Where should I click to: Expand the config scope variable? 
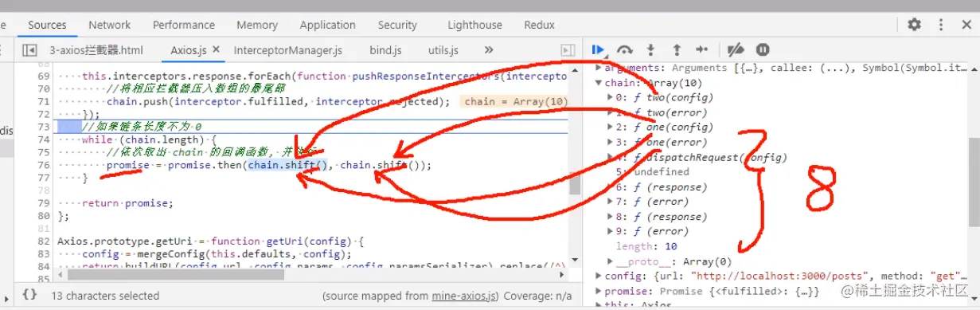click(598, 276)
